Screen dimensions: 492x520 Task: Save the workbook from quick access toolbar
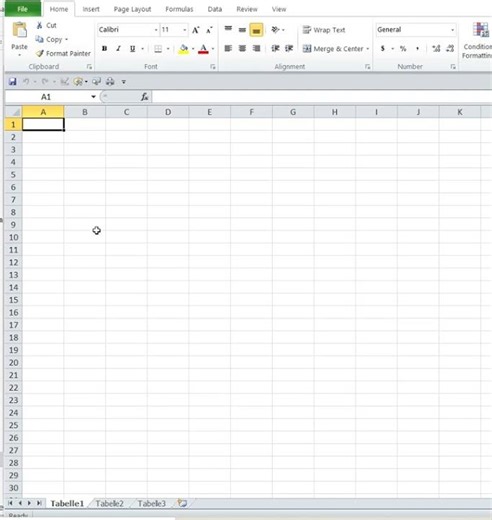coord(13,82)
